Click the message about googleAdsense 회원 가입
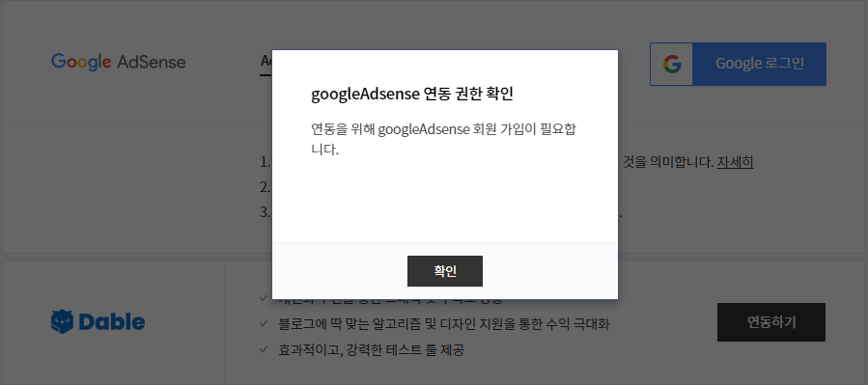The width and height of the screenshot is (868, 385). (x=444, y=139)
